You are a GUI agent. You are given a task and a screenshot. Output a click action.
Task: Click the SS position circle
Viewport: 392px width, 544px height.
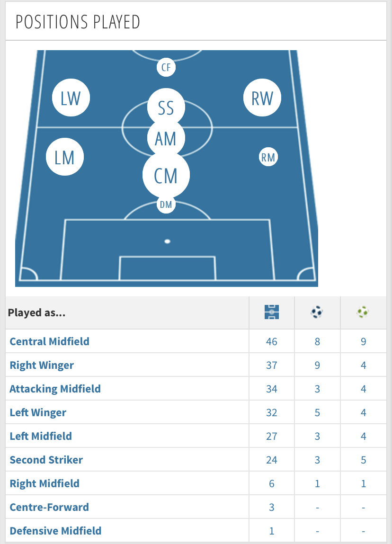pos(166,107)
